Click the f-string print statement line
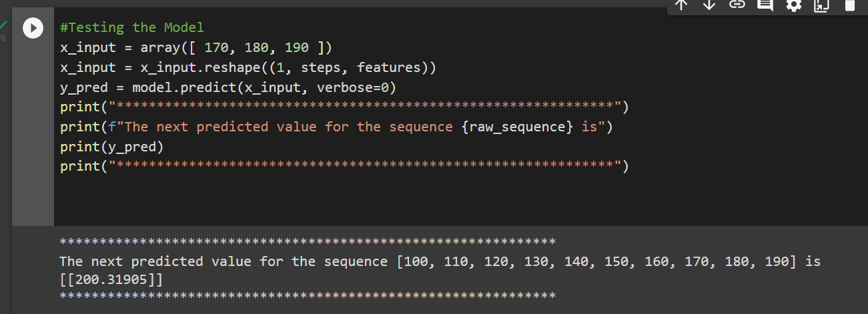The image size is (868, 314). point(337,127)
